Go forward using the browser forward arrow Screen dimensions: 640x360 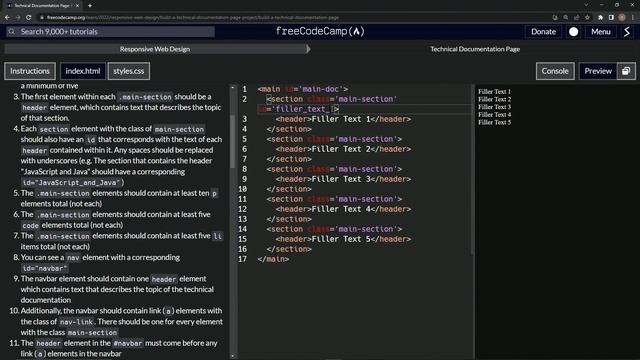(x=18, y=17)
